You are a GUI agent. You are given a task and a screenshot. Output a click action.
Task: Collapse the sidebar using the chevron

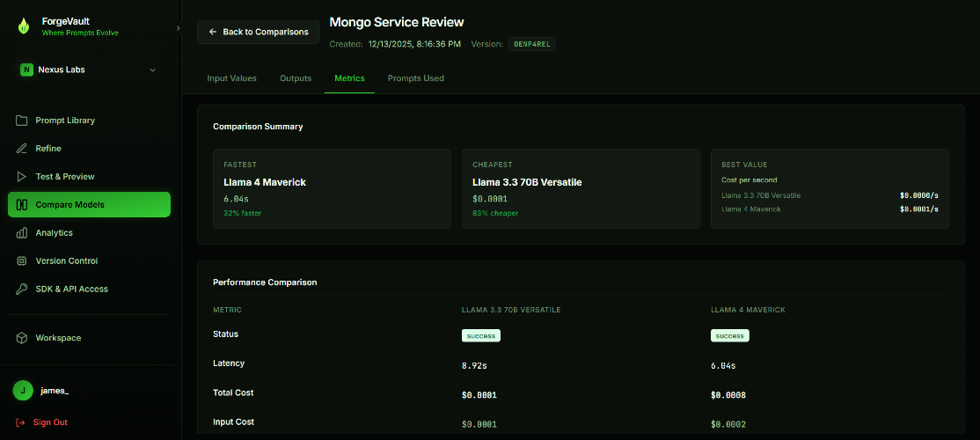click(178, 28)
